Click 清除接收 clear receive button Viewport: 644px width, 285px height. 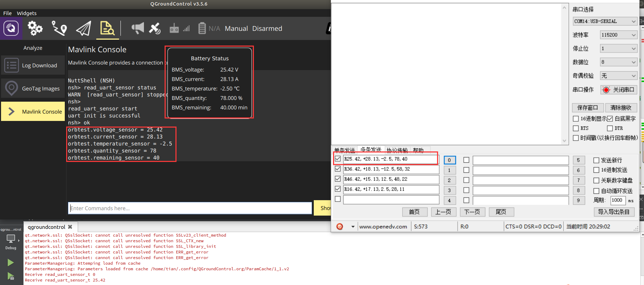click(621, 108)
